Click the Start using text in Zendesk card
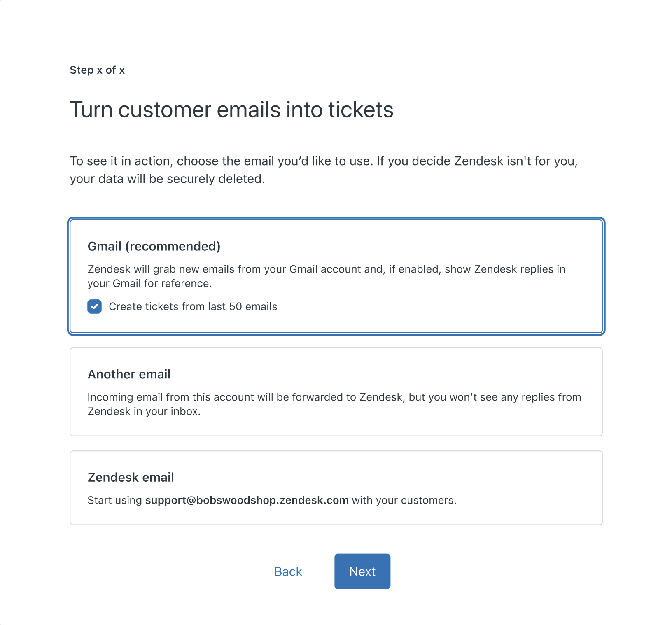 pyautogui.click(x=115, y=500)
